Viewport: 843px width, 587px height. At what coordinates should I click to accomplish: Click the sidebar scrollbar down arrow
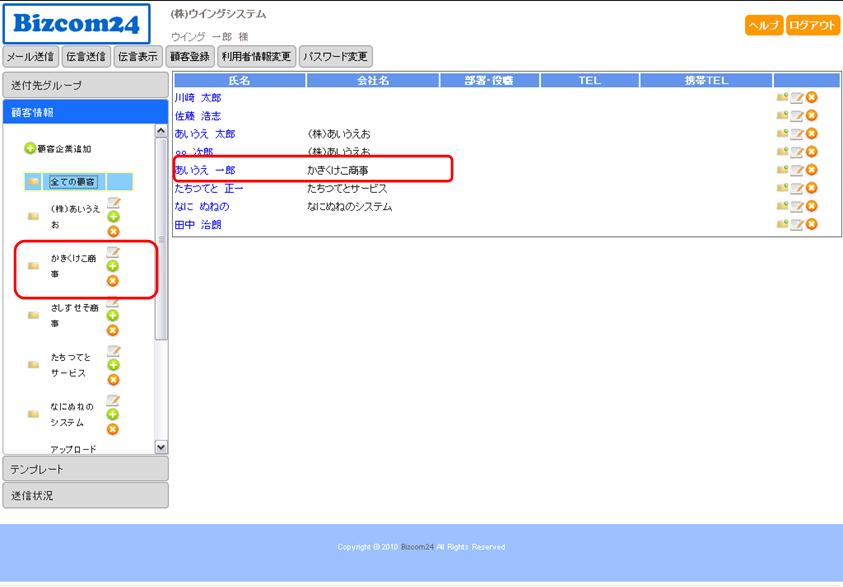coord(161,447)
